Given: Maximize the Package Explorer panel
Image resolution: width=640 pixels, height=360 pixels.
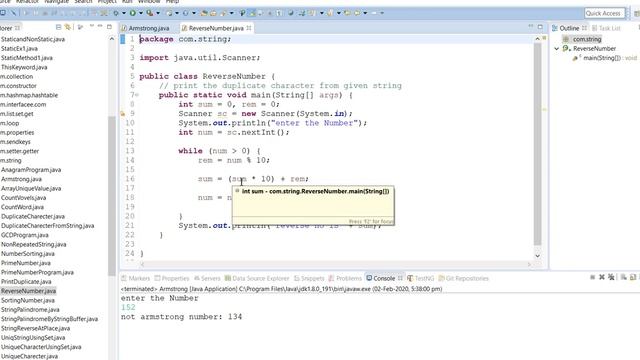Looking at the screenshot, I should click(109, 27).
